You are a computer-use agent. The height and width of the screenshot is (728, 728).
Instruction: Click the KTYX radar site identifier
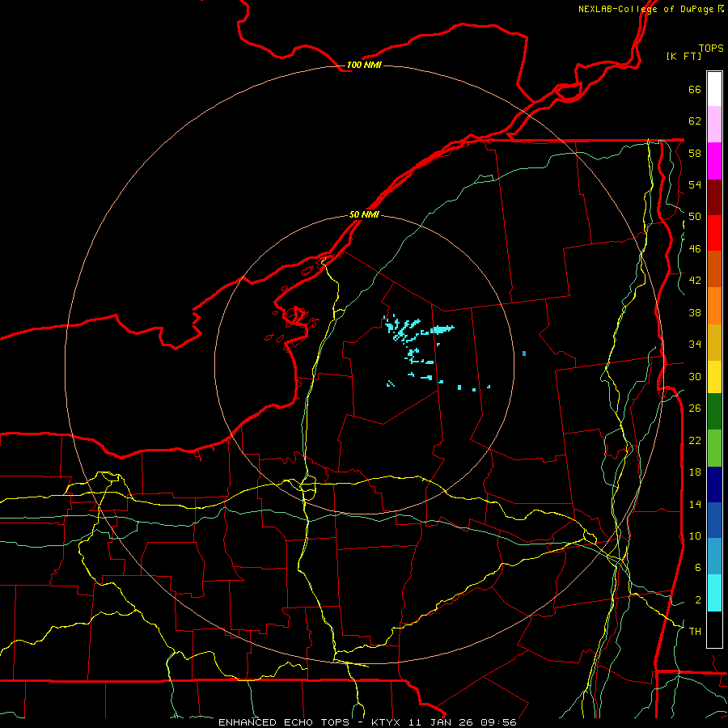coord(385,722)
